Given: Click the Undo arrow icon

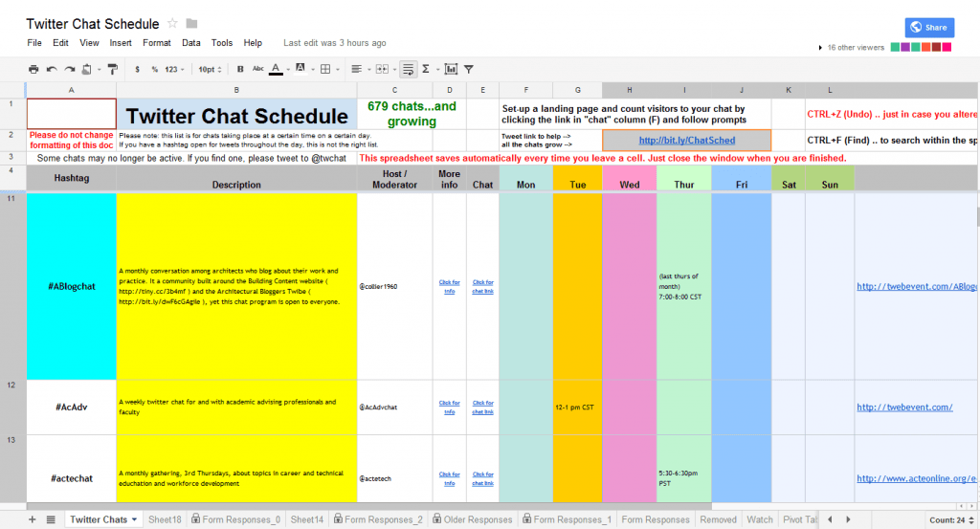Looking at the screenshot, I should tap(51, 69).
